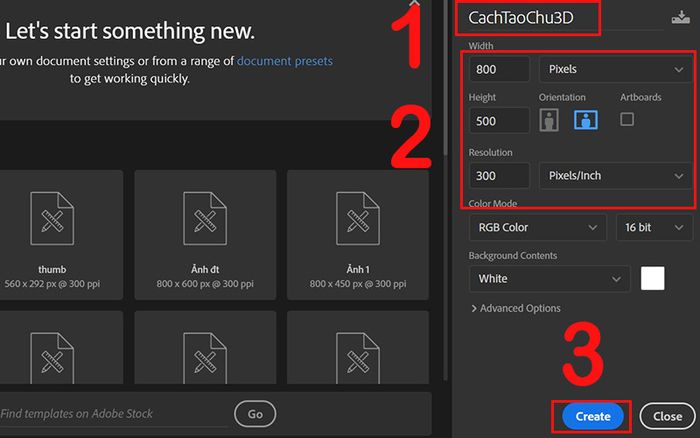The image size is (700, 438).
Task: Click the Resolution field showing 300
Action: pyautogui.click(x=499, y=175)
